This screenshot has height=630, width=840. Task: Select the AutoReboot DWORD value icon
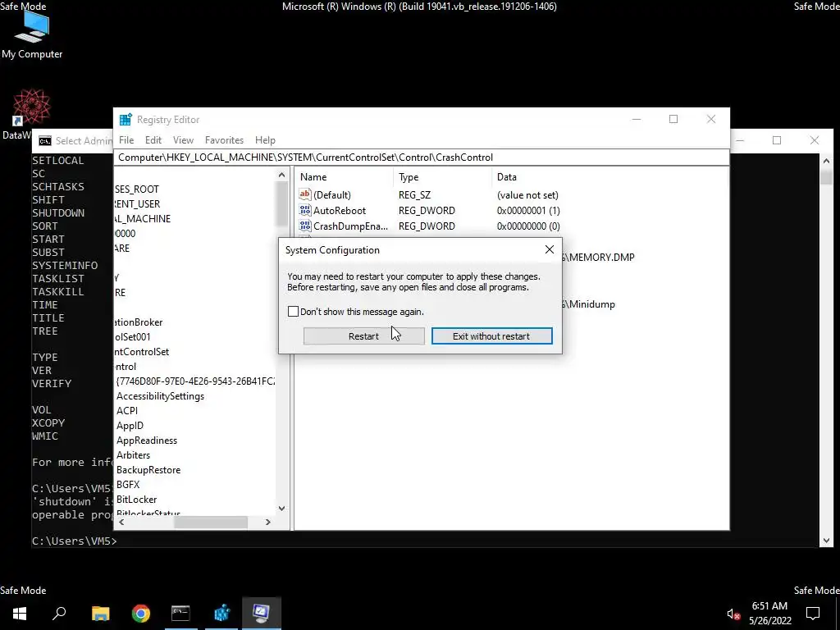(305, 210)
